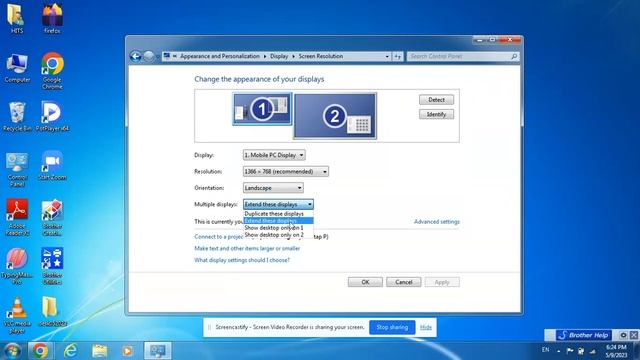Open Make text and other items larger link

247,248
